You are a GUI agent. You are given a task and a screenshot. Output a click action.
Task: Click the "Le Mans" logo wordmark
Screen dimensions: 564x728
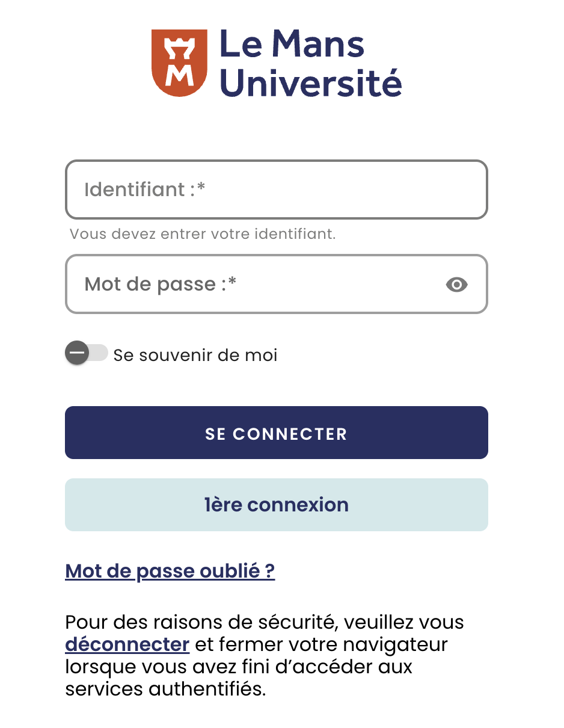click(292, 45)
